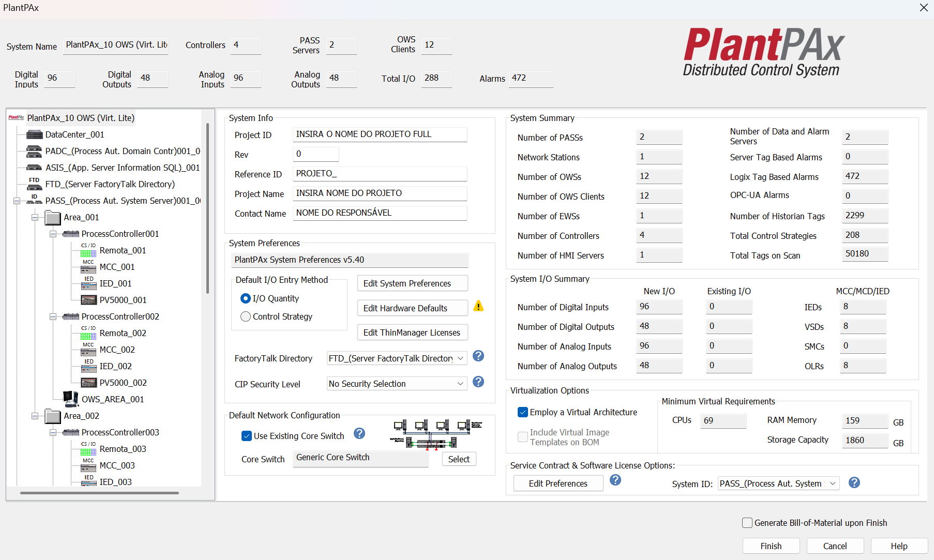Click the Help button
Viewport: 934px width, 560px height.
(x=899, y=546)
